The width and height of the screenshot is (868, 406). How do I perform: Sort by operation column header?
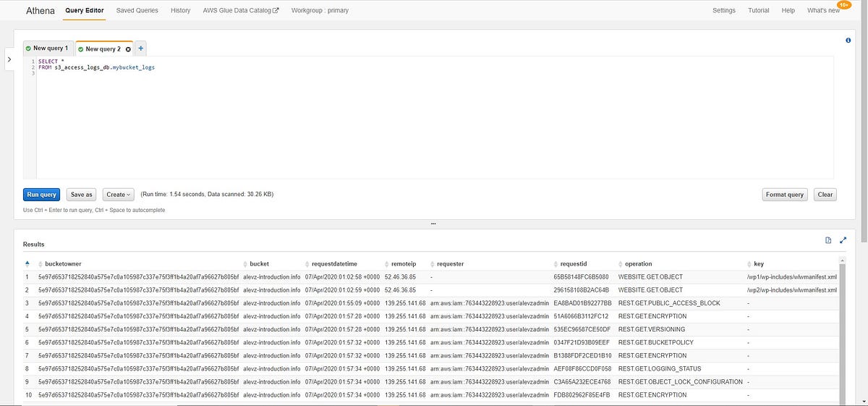[639, 264]
